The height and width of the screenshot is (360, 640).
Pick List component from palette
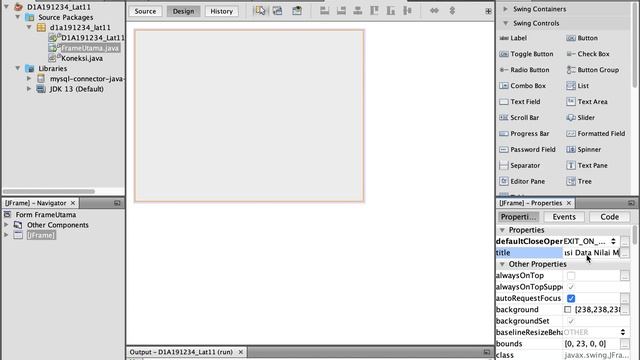[578, 86]
